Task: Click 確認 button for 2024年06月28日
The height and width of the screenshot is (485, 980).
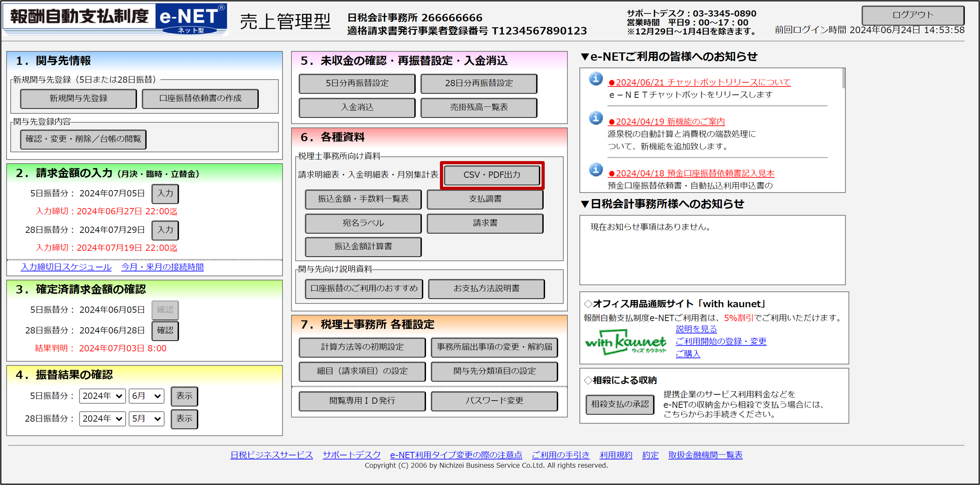Action: point(165,330)
